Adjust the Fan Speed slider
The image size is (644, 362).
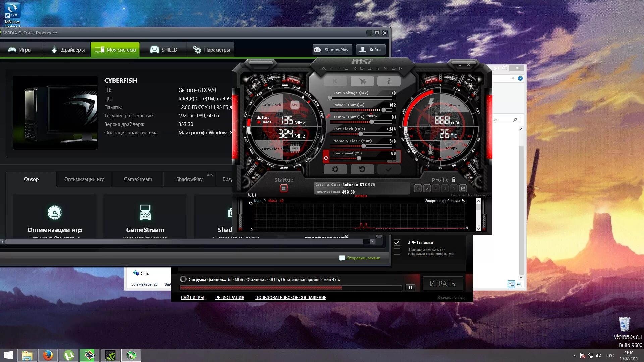(361, 158)
